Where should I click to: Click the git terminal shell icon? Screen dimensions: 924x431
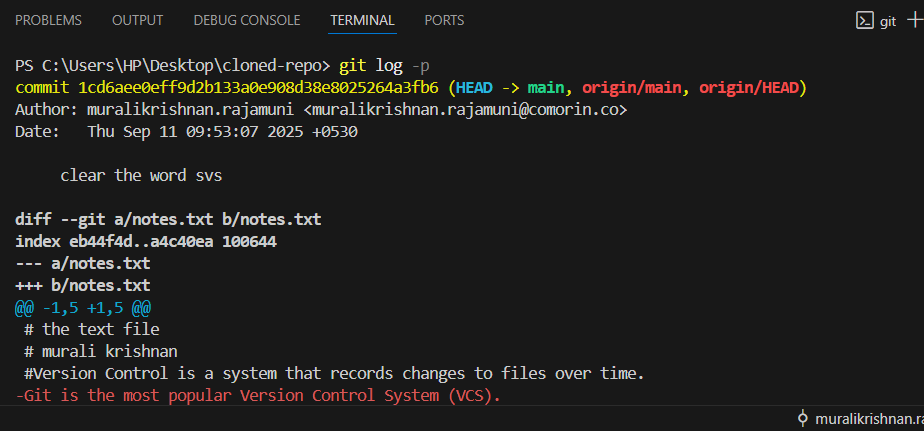[x=864, y=20]
